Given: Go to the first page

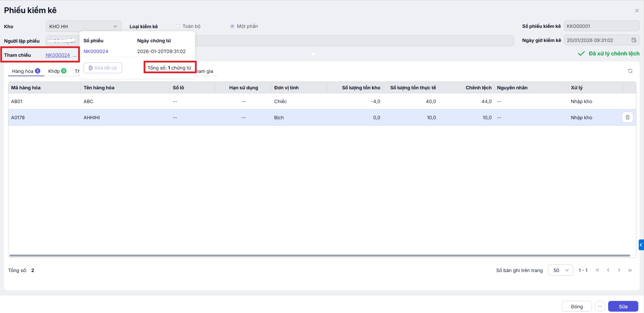Looking at the screenshot, I should coord(597,270).
